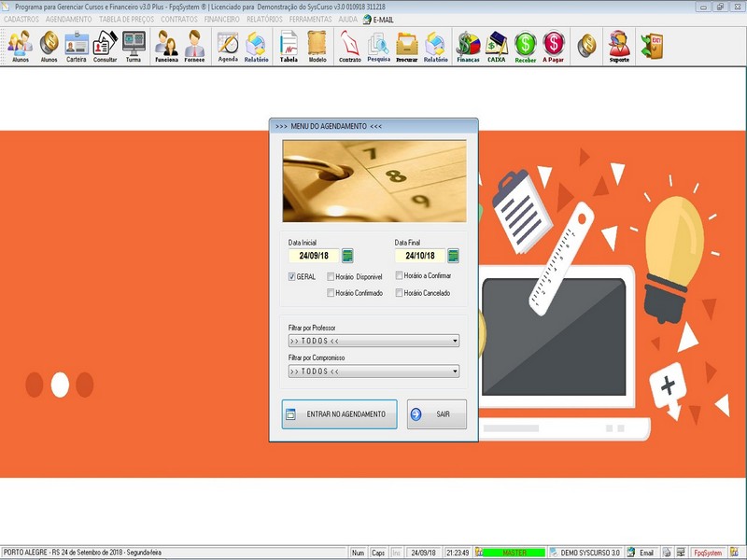Open the TABELA DE PREÇOS menu

[x=126, y=20]
